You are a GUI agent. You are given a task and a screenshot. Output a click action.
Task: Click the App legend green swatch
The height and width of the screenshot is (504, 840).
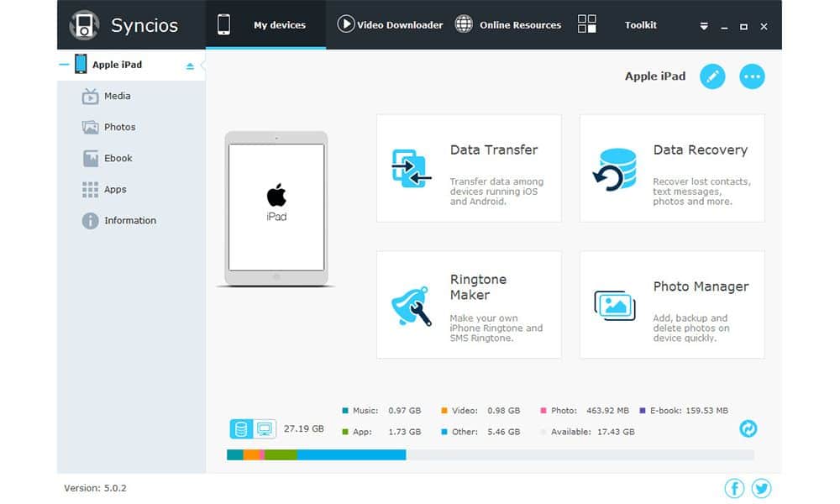[345, 432]
